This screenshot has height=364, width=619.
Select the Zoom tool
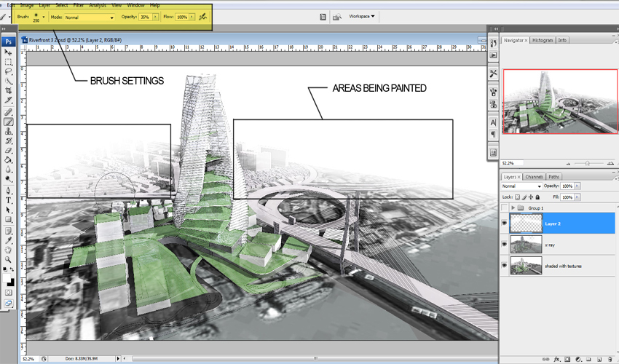[x=8, y=259]
